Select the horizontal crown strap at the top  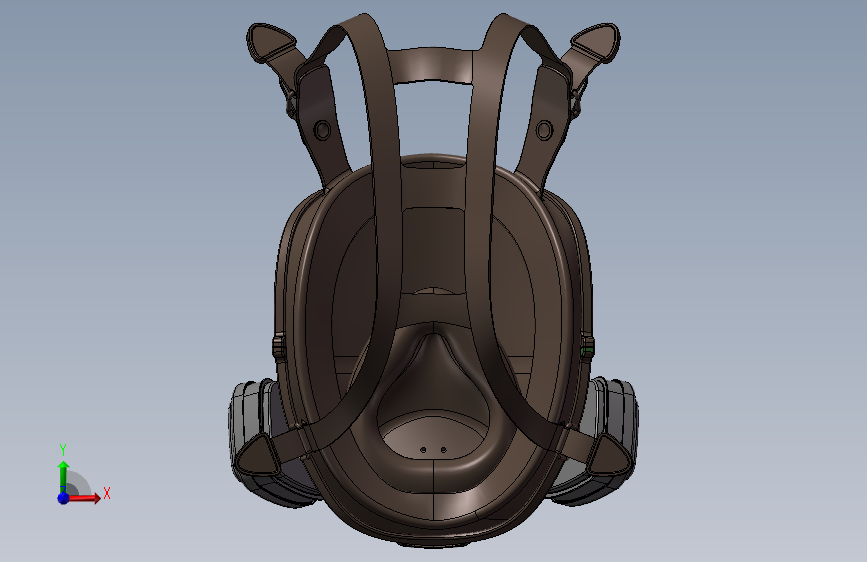433,65
